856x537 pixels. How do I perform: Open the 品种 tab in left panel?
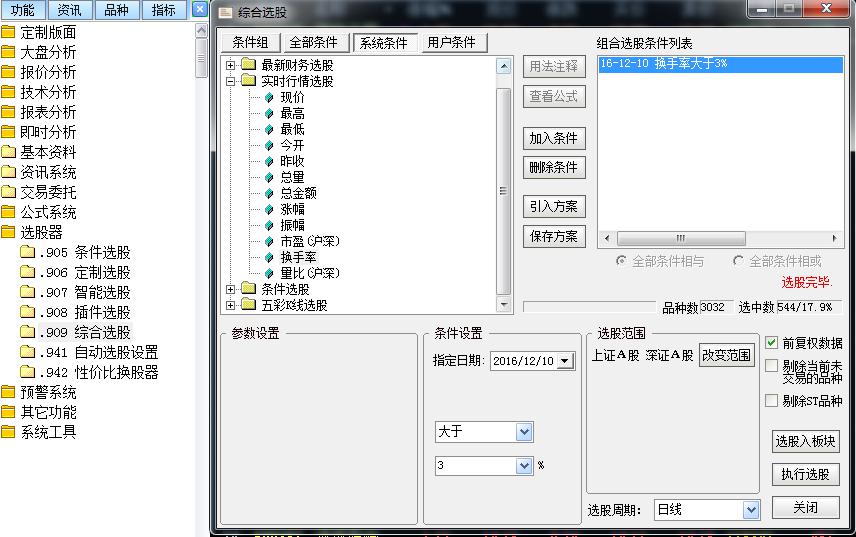point(116,10)
